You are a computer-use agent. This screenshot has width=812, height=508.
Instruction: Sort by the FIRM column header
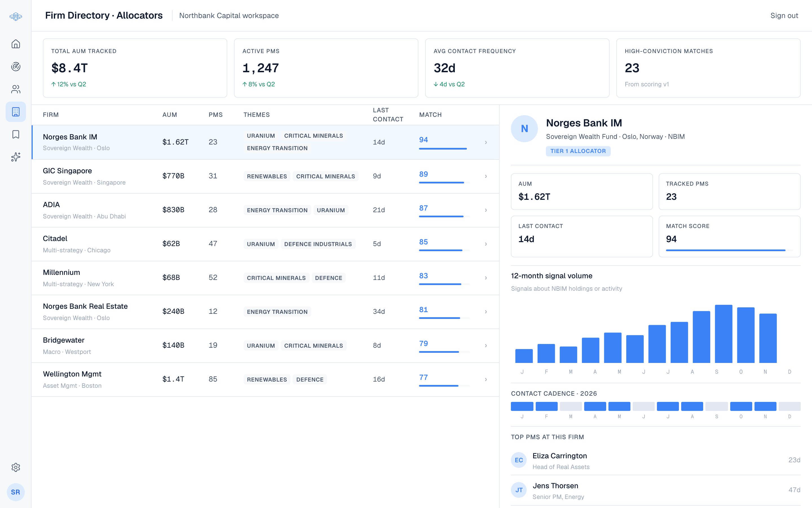coord(51,115)
